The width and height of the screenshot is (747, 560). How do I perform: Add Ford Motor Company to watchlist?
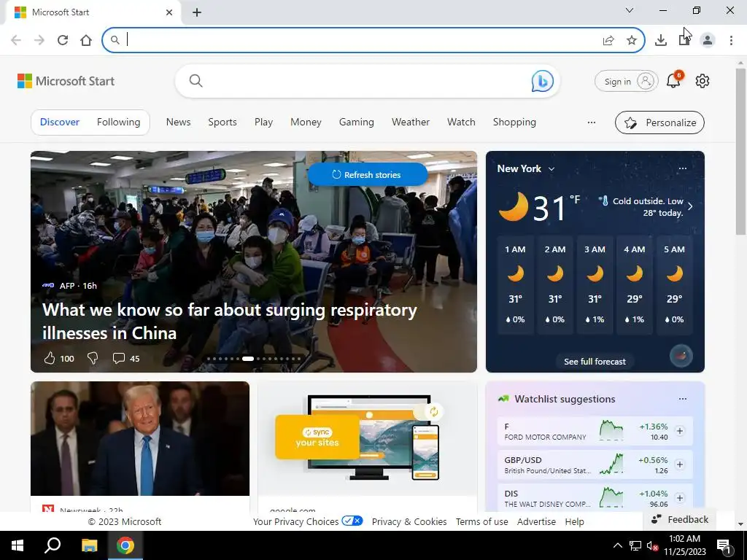[680, 431]
